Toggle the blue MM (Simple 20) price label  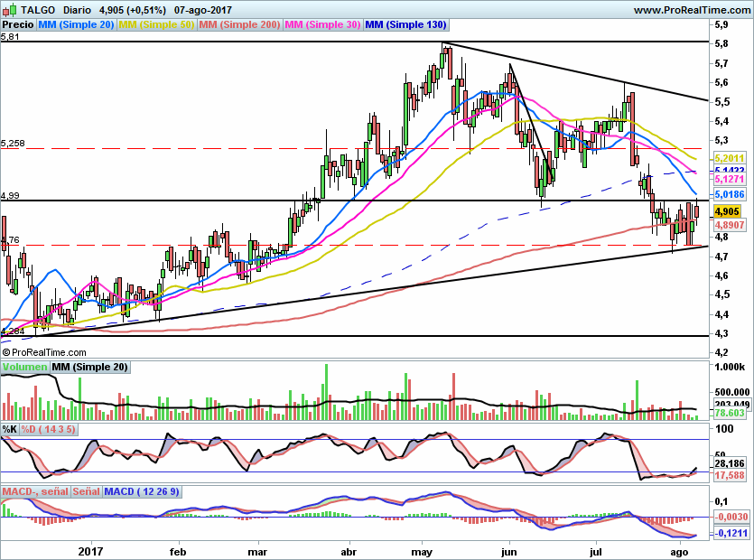[x=77, y=25]
